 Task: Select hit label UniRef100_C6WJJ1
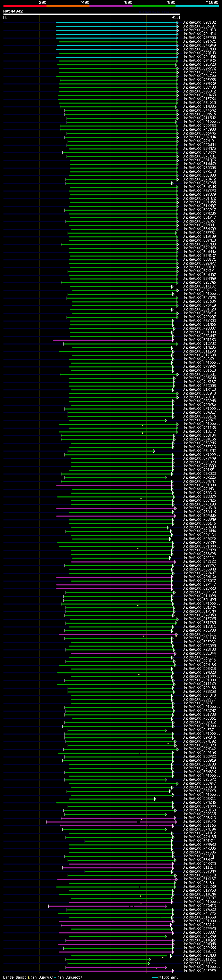(x=199, y=951)
